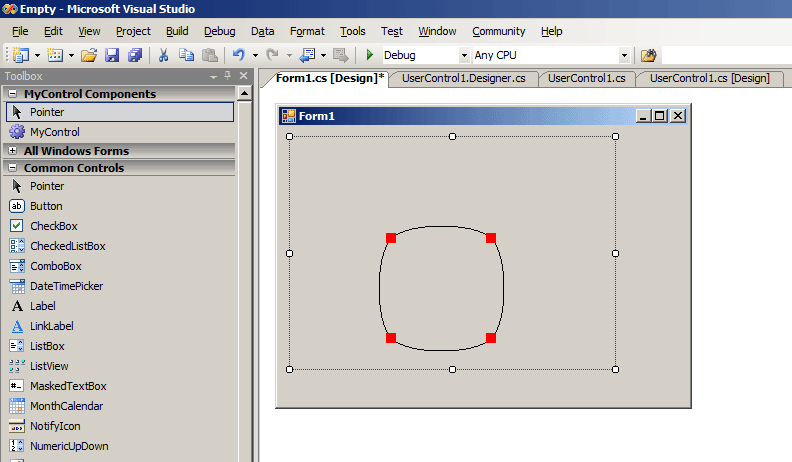Select the DateTimePicker toolbox control
Screen dimensions: 792x462
(x=120, y=286)
